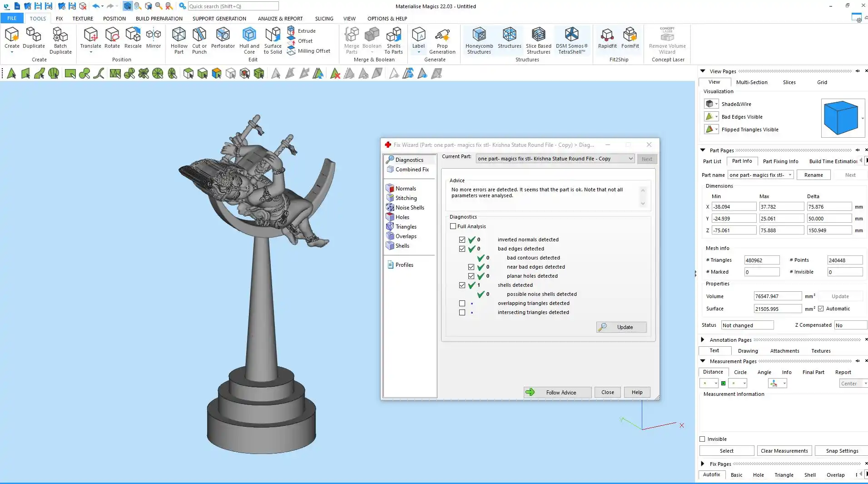Viewport: 868px width, 484px height.
Task: Toggle the Invisible measurement checkbox
Action: click(702, 439)
